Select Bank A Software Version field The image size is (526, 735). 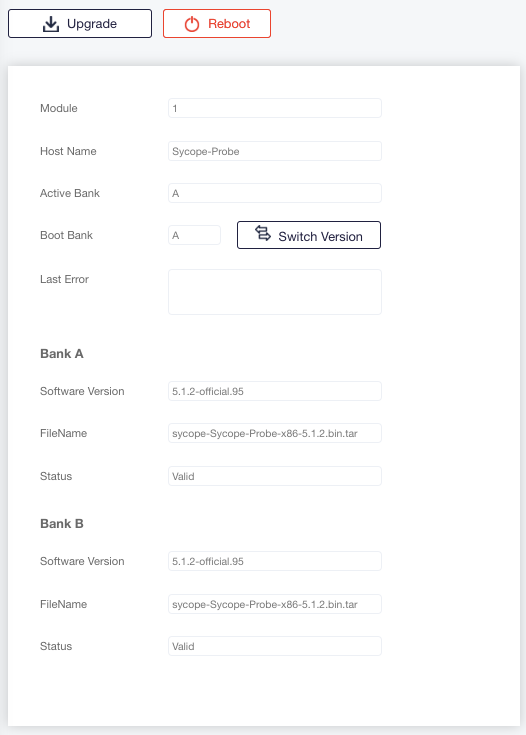point(275,391)
